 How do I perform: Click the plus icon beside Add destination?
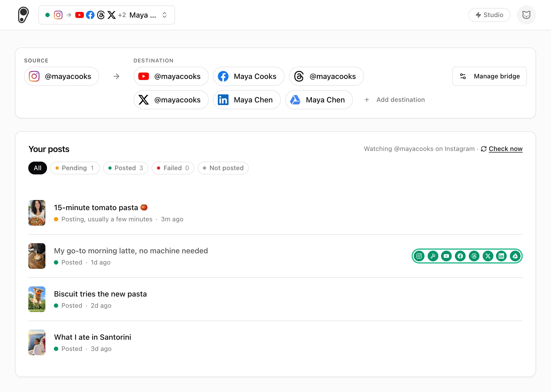click(x=367, y=100)
